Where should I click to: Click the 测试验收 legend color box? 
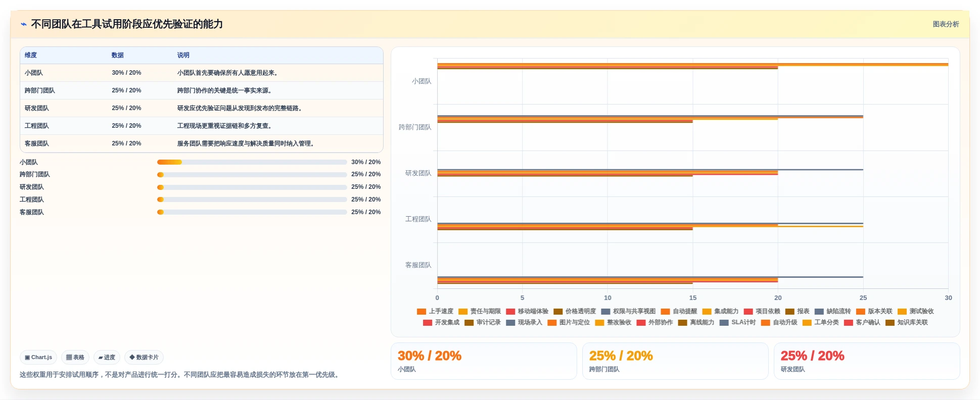(x=902, y=312)
